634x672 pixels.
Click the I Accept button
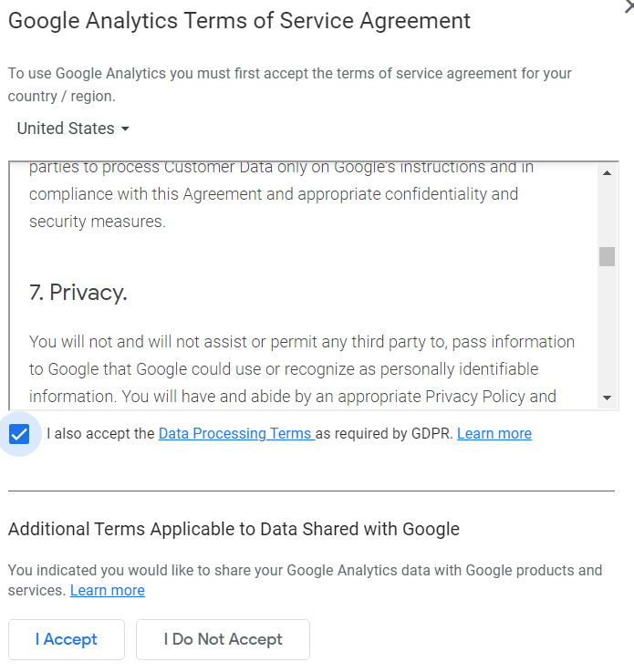coord(67,639)
